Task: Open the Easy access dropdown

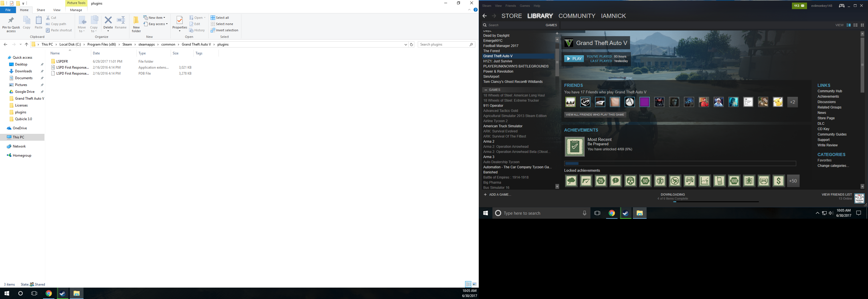Action: click(x=156, y=24)
